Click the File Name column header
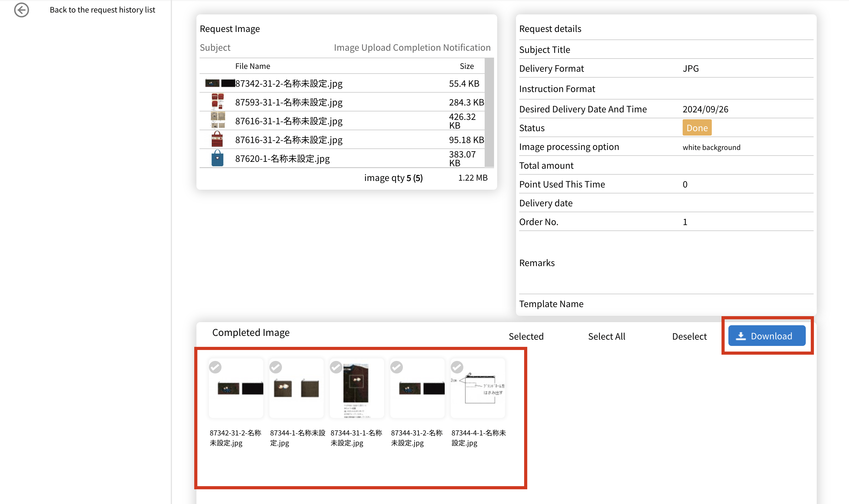 [x=253, y=66]
